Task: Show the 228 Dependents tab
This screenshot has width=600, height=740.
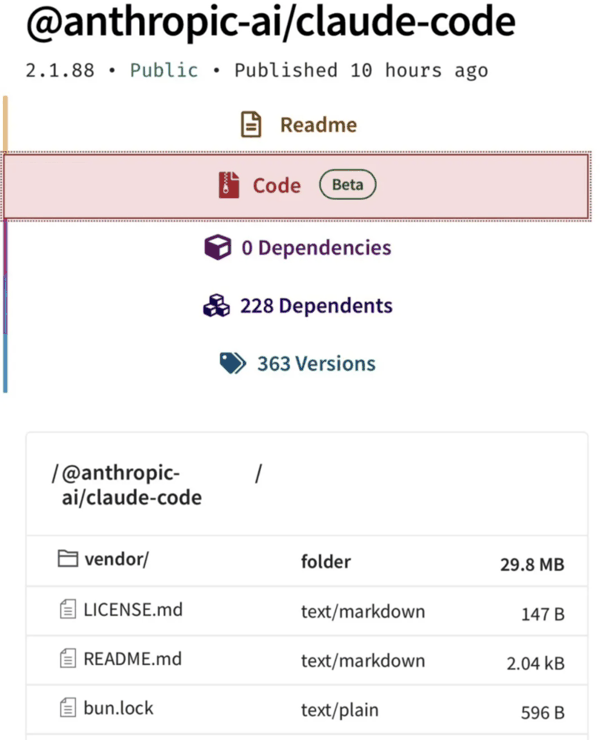Action: 316,306
